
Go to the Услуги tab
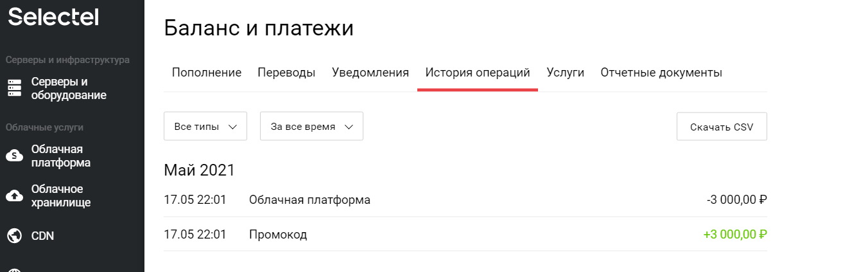pyautogui.click(x=565, y=73)
